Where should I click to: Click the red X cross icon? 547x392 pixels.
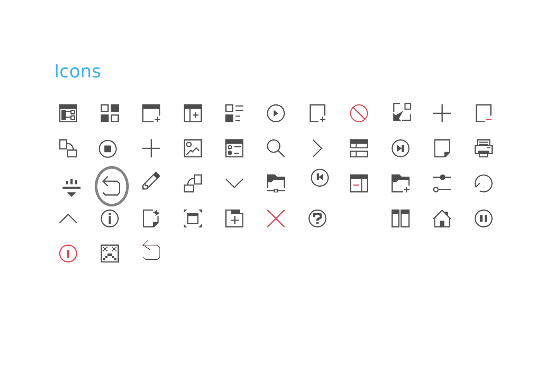pos(276,219)
